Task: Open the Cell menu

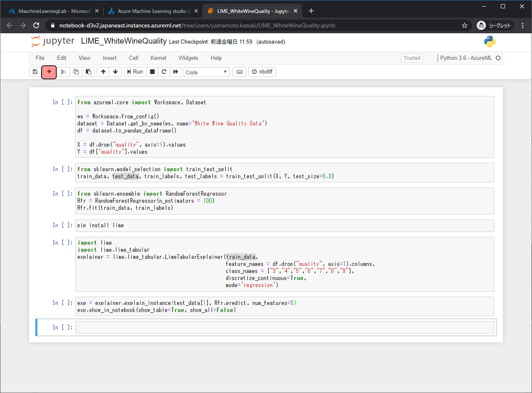Action: click(133, 58)
